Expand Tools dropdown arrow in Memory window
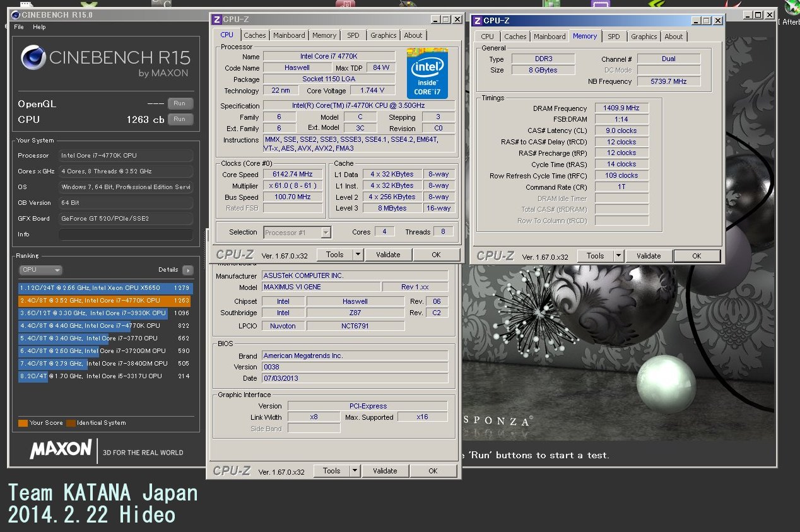 [618, 256]
